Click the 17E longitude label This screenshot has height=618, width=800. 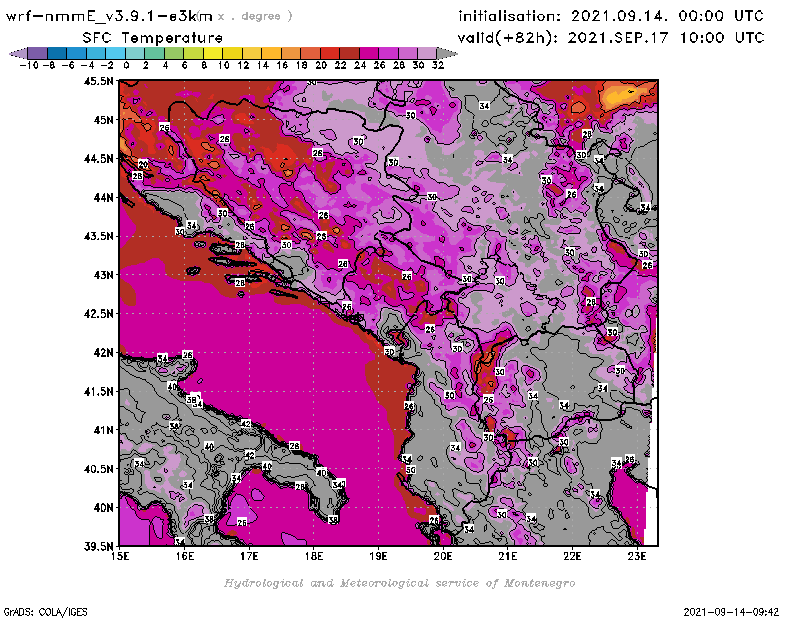point(249,556)
